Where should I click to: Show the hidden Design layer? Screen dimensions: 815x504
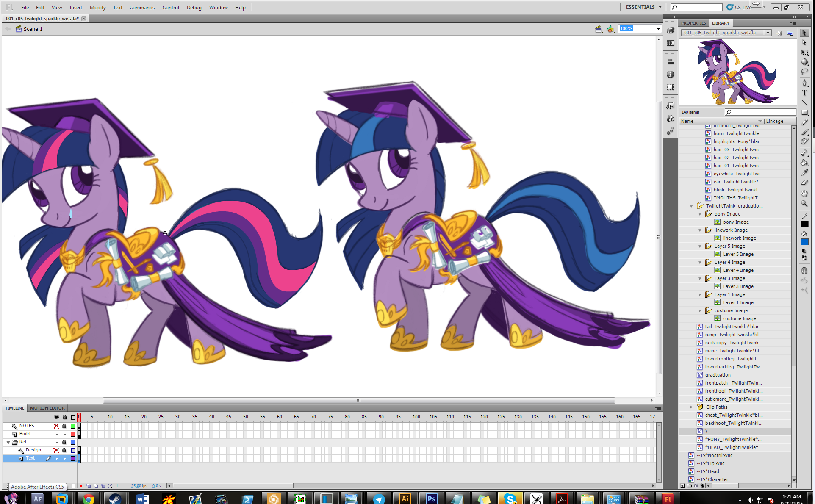pos(56,450)
